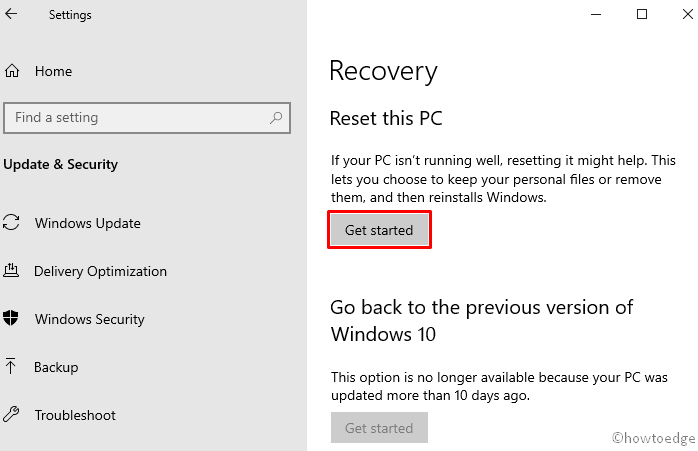Click the Windows Security shield icon
The height and width of the screenshot is (451, 698).
pos(12,319)
